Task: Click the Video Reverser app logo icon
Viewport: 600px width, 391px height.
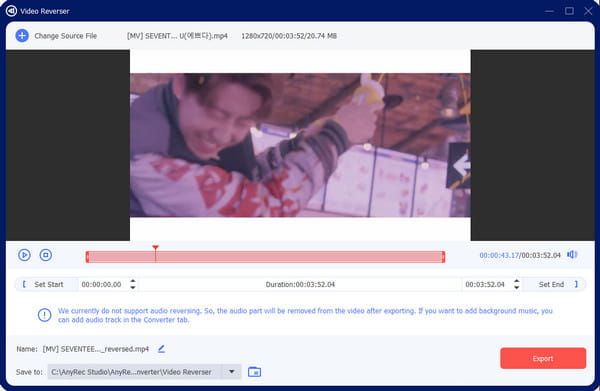Action: click(11, 11)
